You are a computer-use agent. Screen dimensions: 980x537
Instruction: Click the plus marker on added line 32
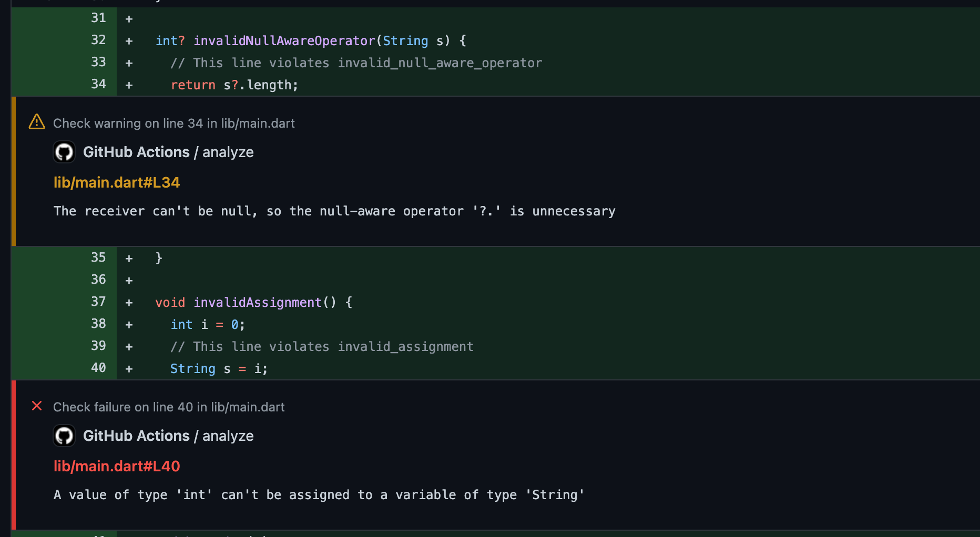point(129,40)
